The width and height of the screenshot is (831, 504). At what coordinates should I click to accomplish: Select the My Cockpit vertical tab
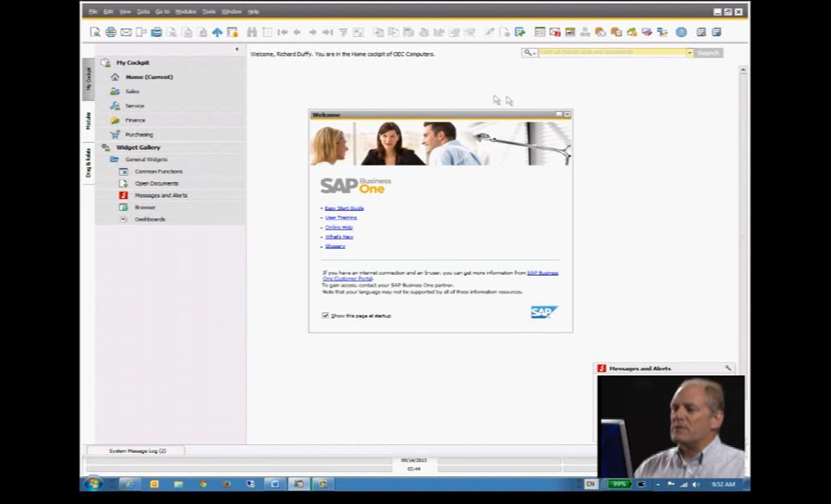88,78
